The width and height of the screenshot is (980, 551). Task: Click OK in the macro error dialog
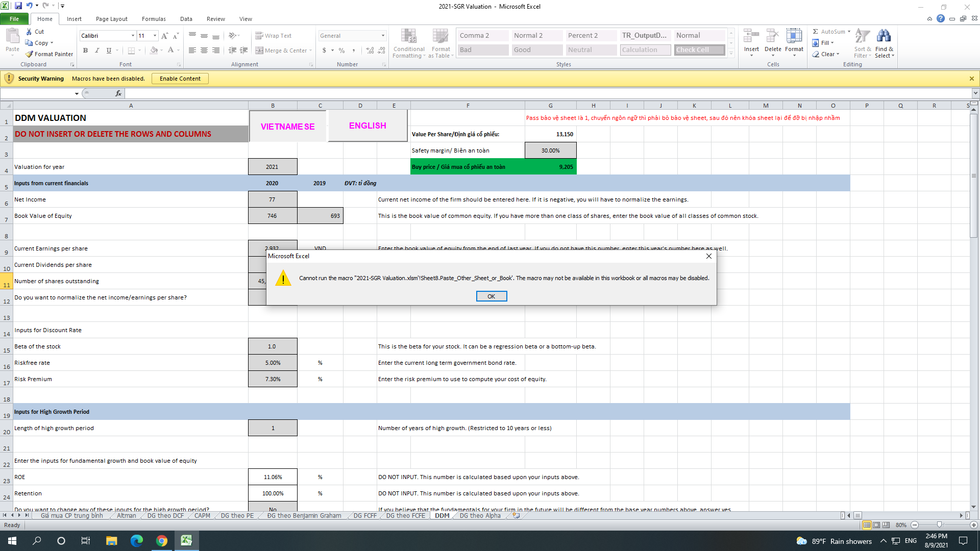[491, 296]
